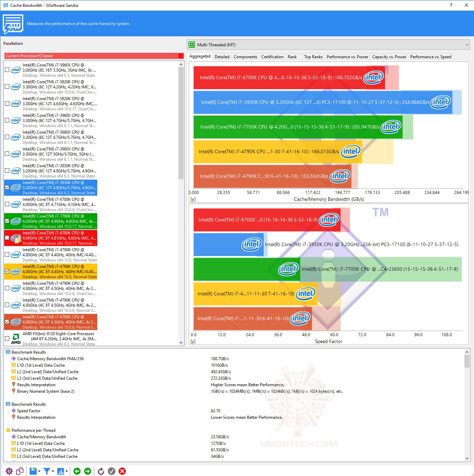Click the processor list scroll-down arrow

click(181, 342)
